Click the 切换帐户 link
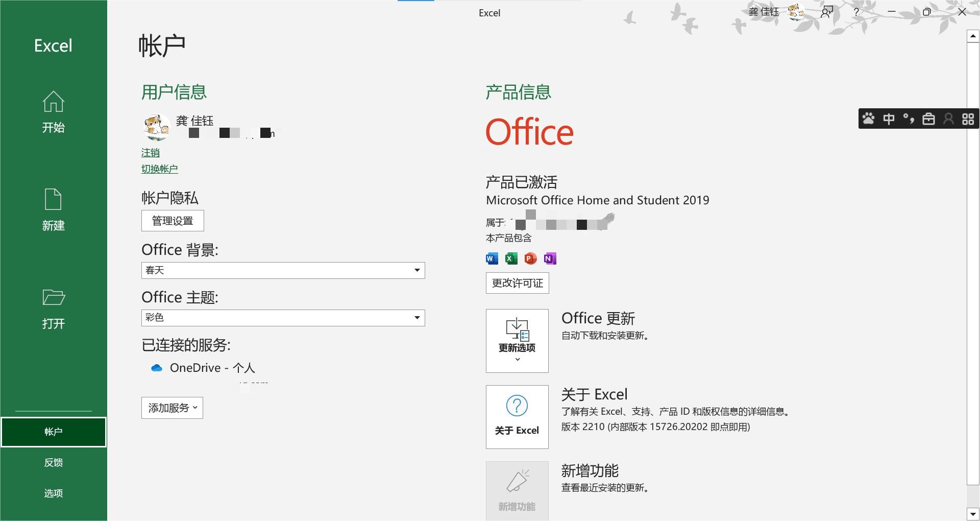 [160, 169]
